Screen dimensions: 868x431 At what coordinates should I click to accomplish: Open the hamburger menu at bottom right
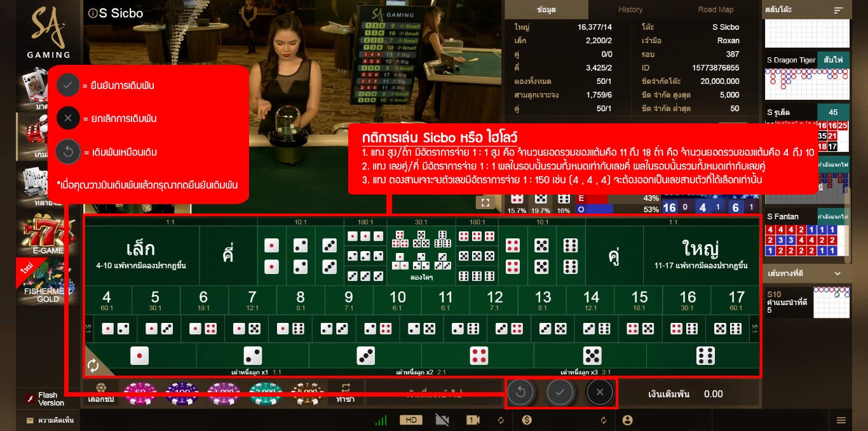[841, 420]
